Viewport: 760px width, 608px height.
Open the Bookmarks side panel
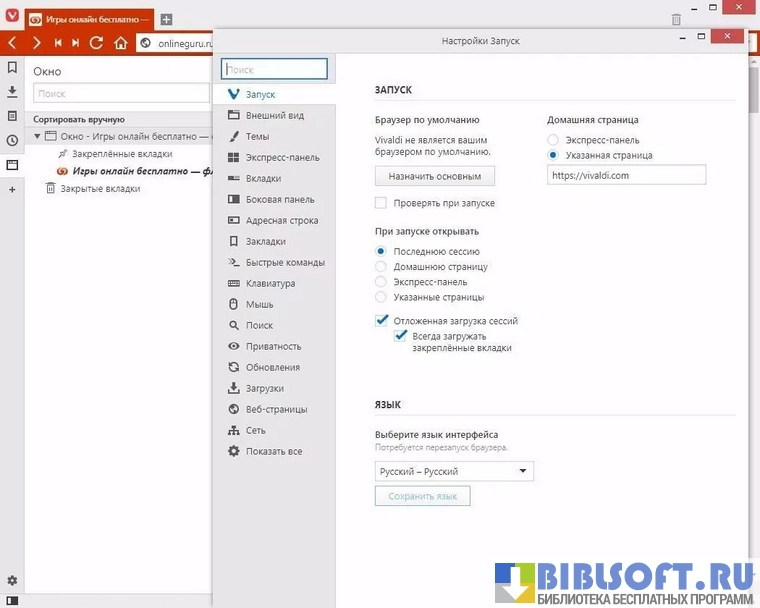pyautogui.click(x=12, y=68)
